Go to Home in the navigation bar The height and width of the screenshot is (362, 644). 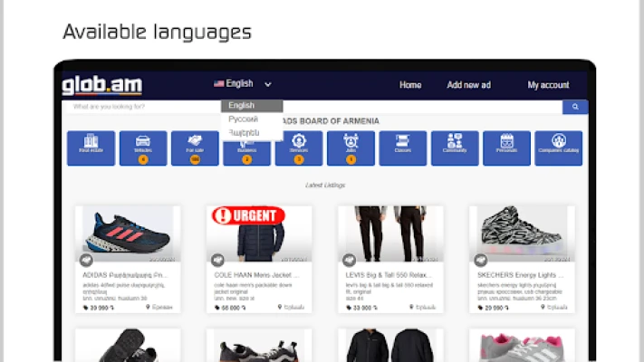tap(410, 85)
